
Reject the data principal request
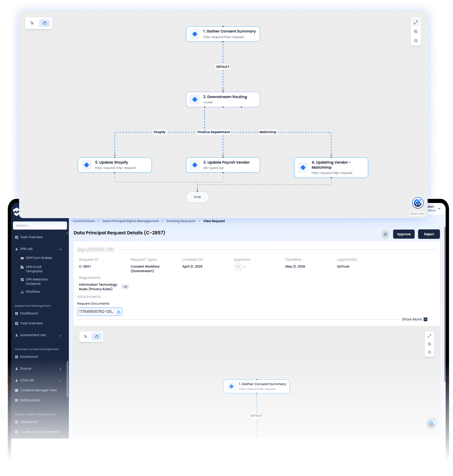pyautogui.click(x=429, y=234)
